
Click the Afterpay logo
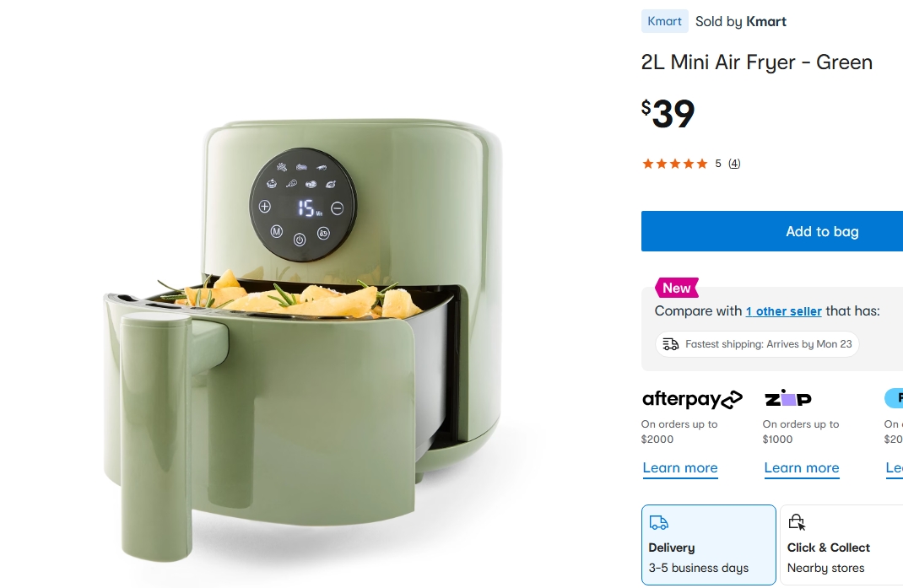click(692, 399)
